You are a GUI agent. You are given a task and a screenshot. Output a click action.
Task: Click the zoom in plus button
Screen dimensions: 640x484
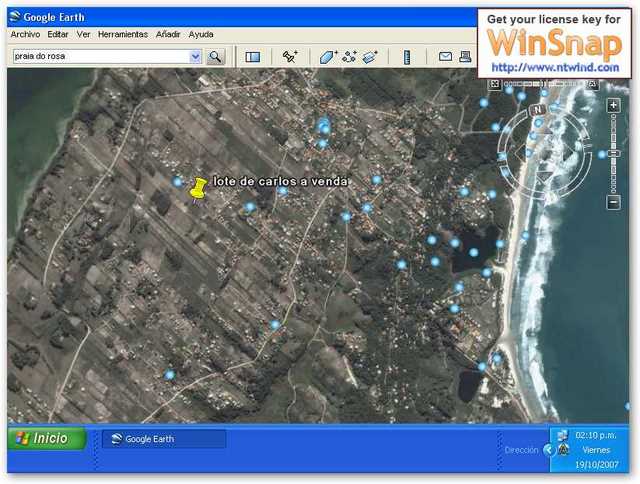613,105
